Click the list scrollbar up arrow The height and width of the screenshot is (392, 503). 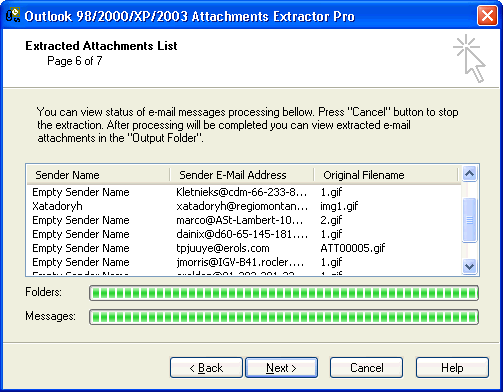coord(469,174)
